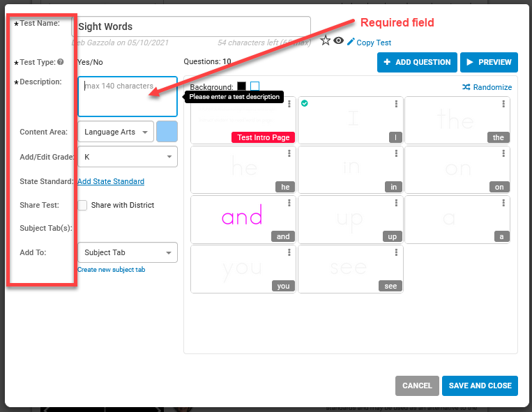Open the Language Arts content area dropdown

tap(115, 132)
